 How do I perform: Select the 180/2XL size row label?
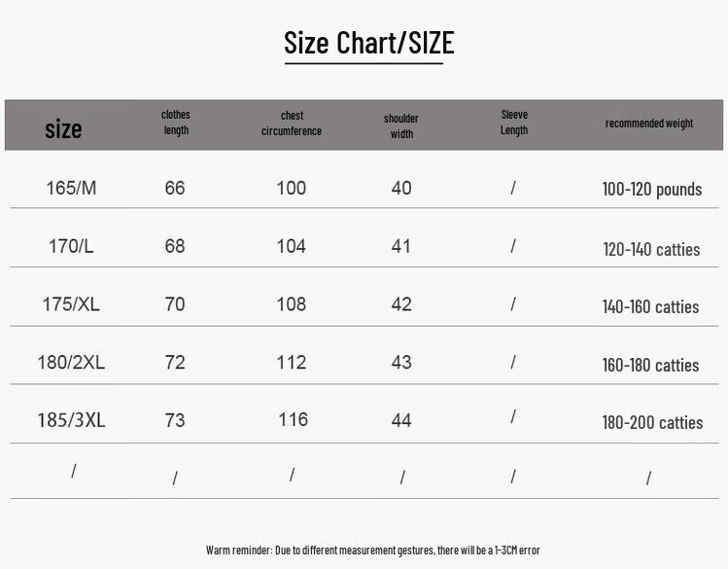[71, 362]
